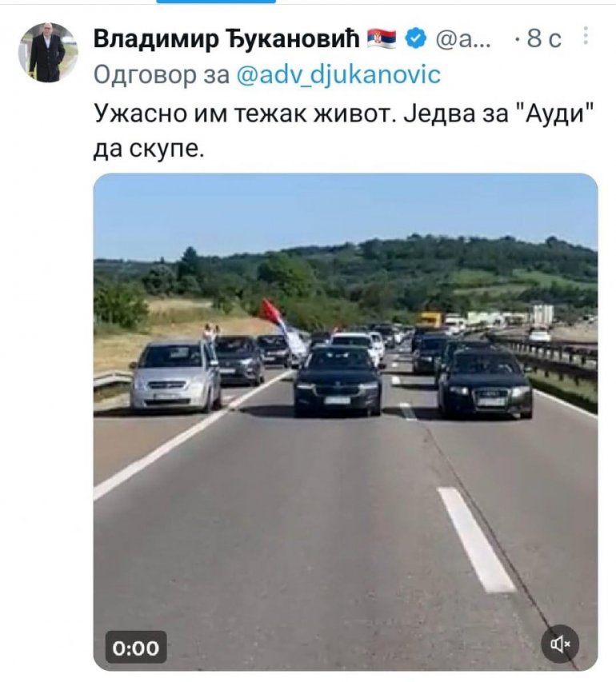
Task: Open the profile via the name Владимир Ђукановић
Action: tap(226, 39)
